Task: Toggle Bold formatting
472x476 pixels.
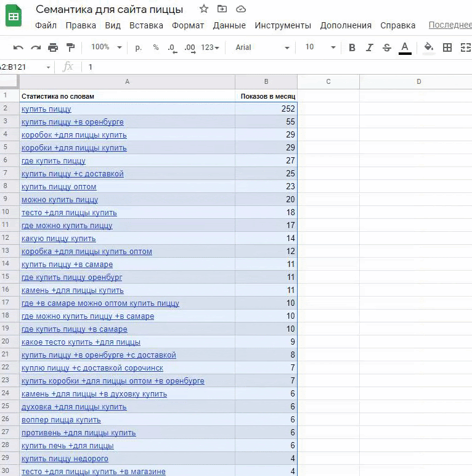Action: click(352, 47)
